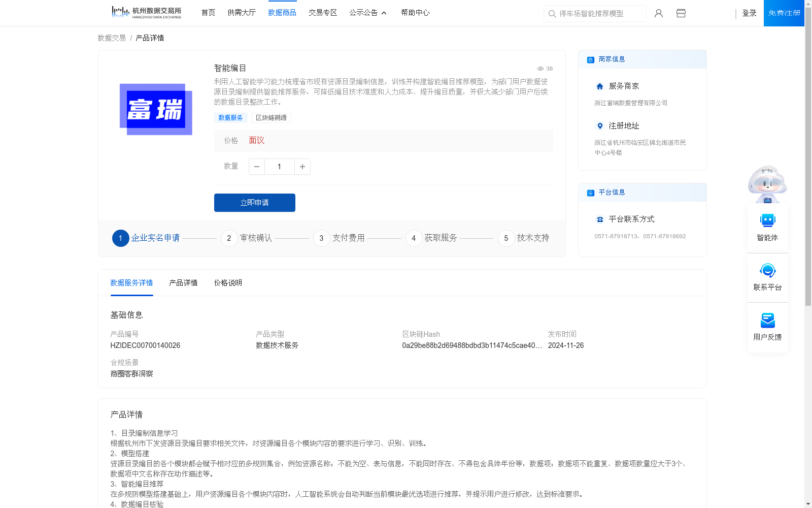The image size is (812, 508).
Task: Click the merchant name 浙江富瑞数据管理有限公司
Action: click(x=631, y=103)
